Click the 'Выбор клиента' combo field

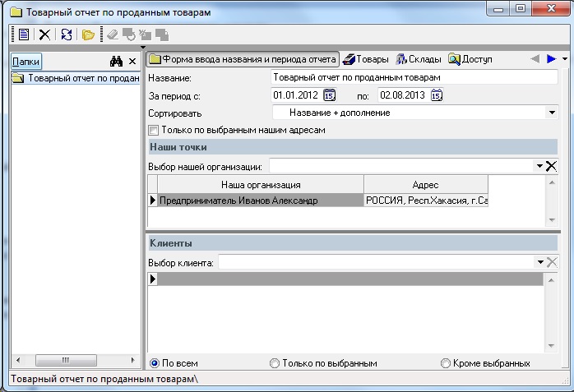coord(377,262)
